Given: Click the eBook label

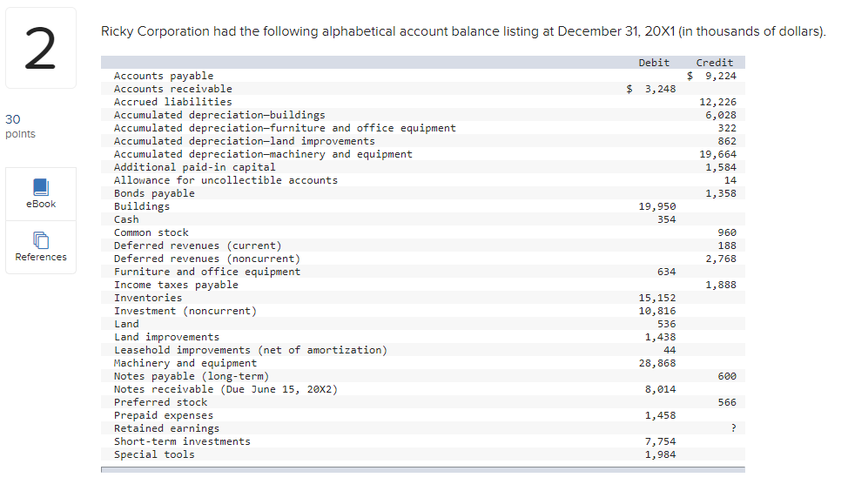Looking at the screenshot, I should tap(41, 204).
